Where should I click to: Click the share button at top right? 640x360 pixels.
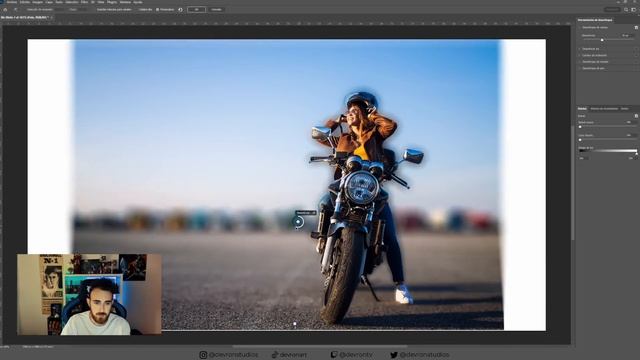point(612,9)
